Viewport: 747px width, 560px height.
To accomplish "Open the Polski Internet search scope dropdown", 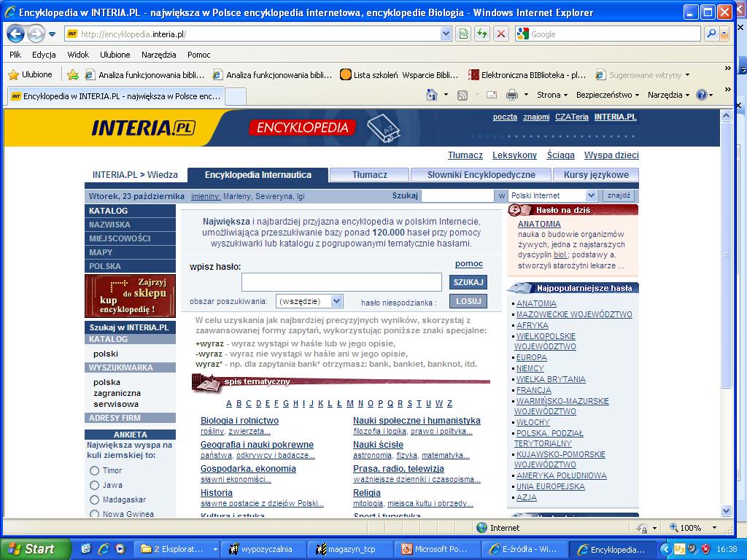I will click(x=552, y=195).
